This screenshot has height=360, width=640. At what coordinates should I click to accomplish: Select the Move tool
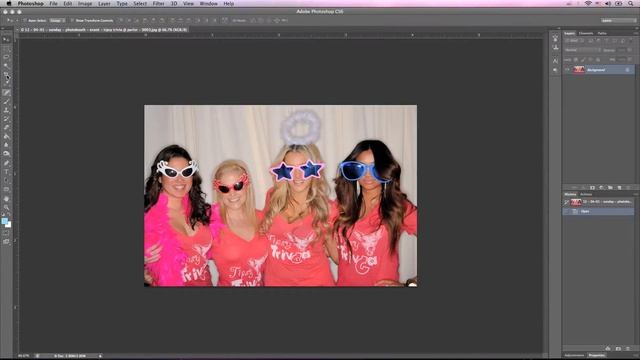[6, 40]
